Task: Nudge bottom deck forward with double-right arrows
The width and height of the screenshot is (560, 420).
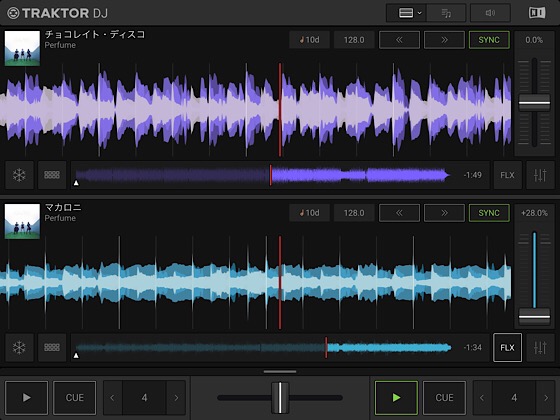Action: [444, 213]
